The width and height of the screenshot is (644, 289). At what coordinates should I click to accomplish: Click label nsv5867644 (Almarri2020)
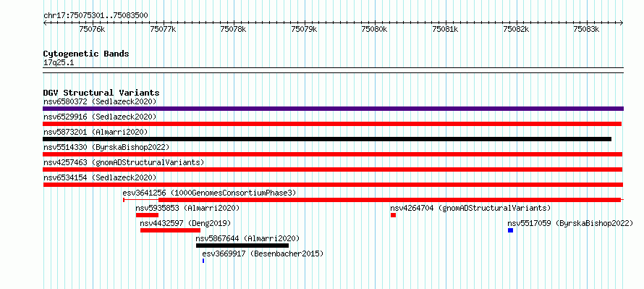[247, 238]
